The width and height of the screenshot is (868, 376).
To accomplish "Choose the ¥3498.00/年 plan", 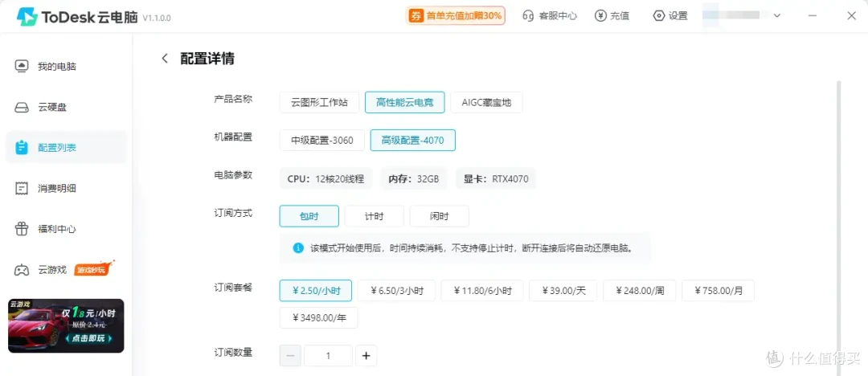I will pyautogui.click(x=319, y=318).
